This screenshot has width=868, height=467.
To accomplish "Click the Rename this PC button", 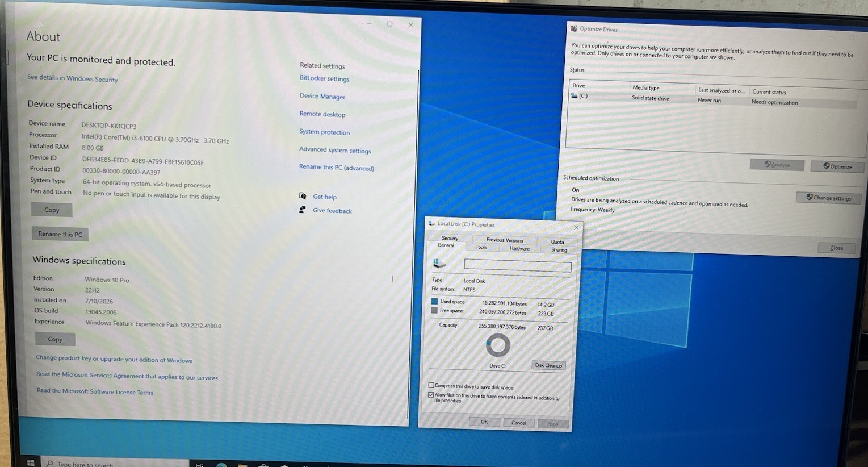I will point(60,233).
